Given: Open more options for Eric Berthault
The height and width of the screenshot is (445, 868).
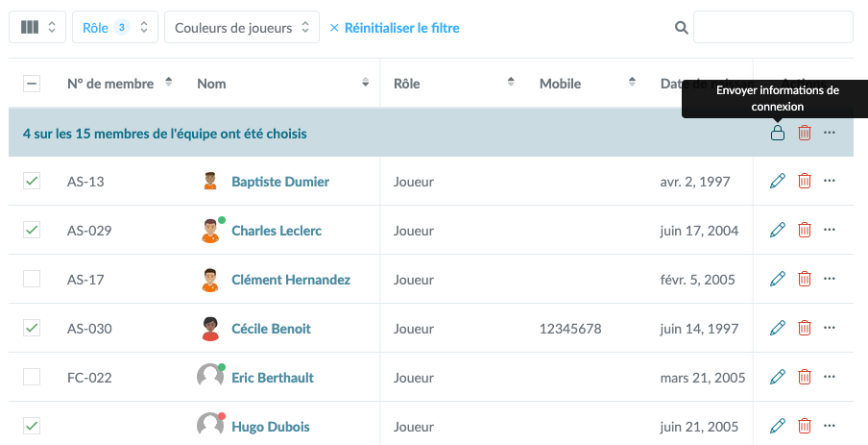Looking at the screenshot, I should 829,377.
